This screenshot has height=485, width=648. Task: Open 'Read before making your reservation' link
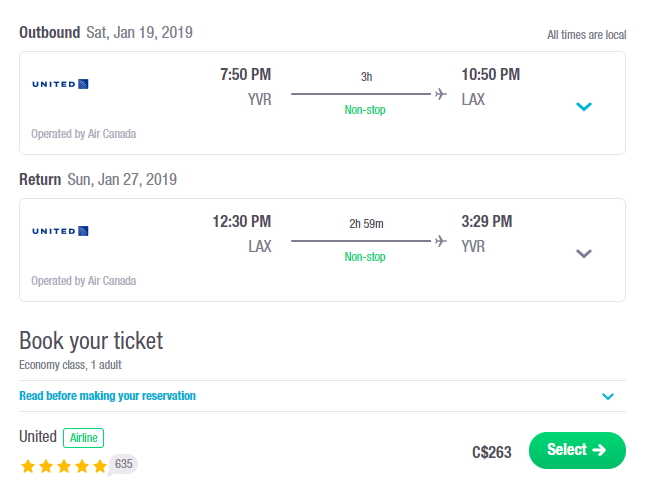pos(107,396)
